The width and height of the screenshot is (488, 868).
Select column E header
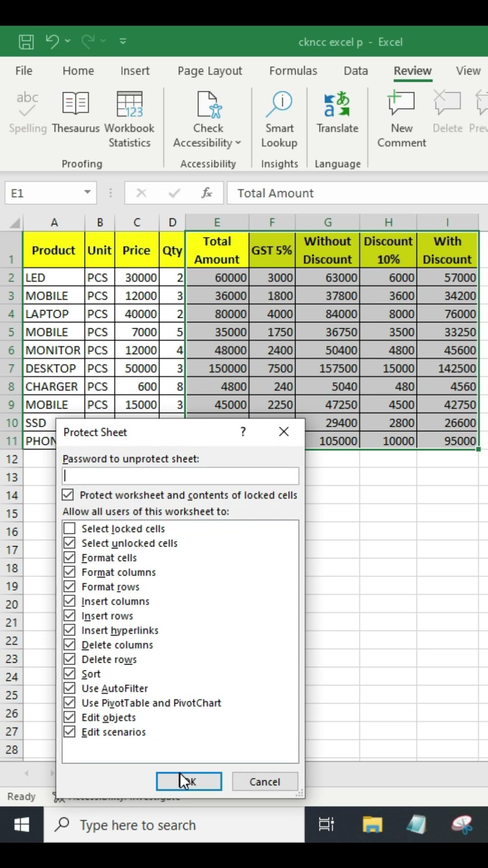[x=217, y=222]
